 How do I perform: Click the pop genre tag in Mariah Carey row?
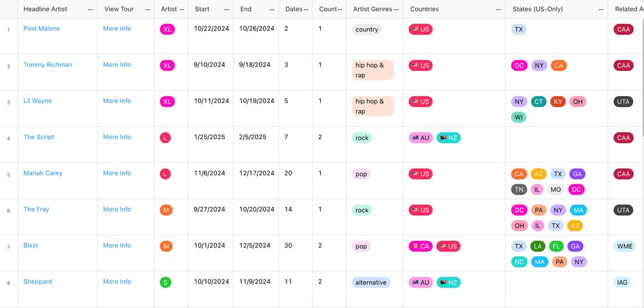361,174
